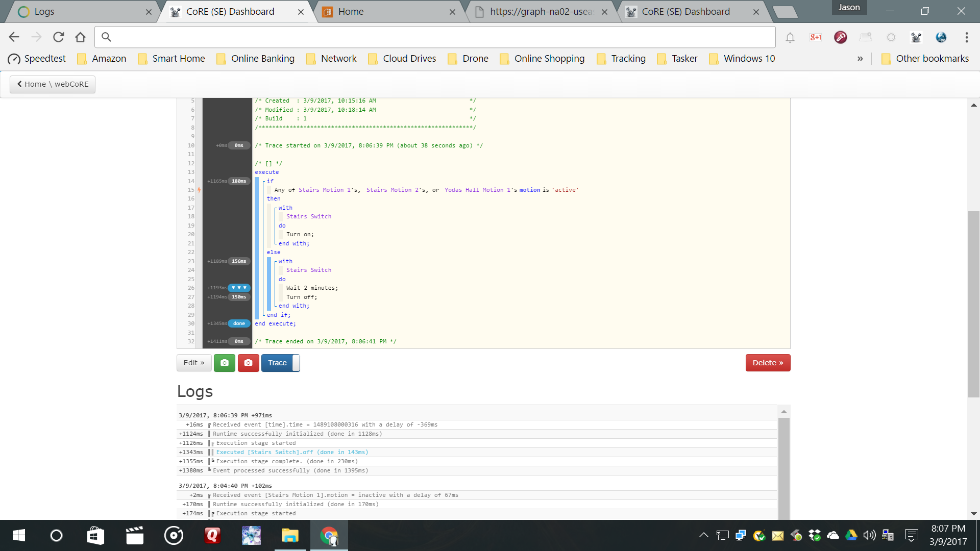Screen dimensions: 980x551
Task: Click the browser reload icon
Action: pyautogui.click(x=58, y=37)
